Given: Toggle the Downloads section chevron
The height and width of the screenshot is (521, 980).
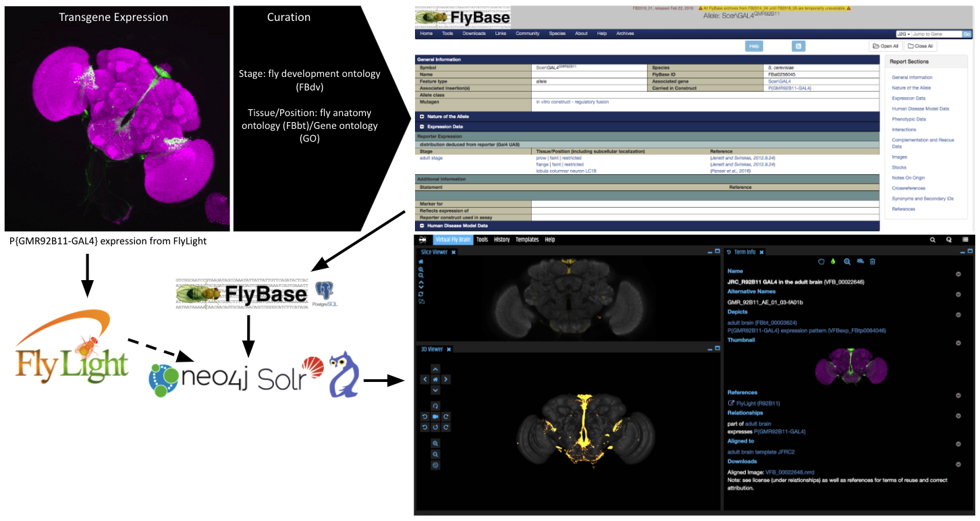Looking at the screenshot, I should click(x=958, y=464).
